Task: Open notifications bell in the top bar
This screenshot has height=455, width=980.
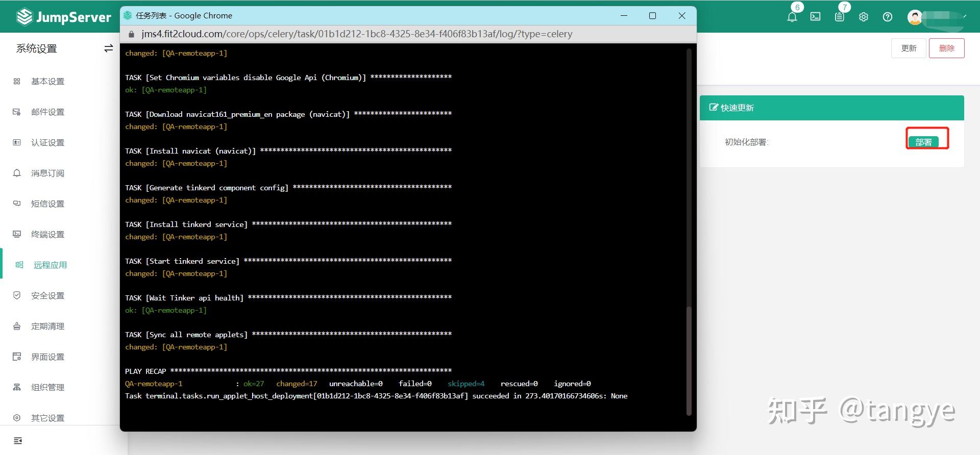Action: pos(792,17)
